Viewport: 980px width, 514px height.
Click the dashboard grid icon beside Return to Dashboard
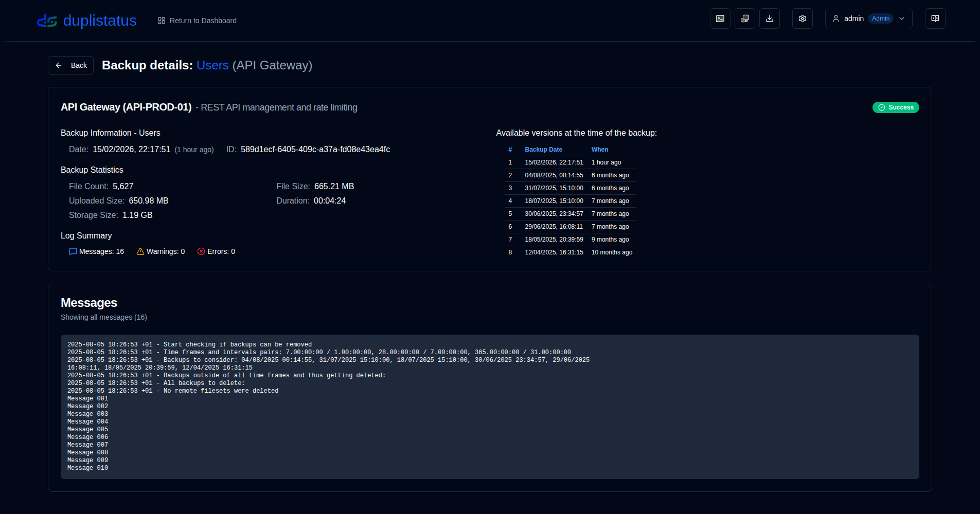click(x=161, y=21)
